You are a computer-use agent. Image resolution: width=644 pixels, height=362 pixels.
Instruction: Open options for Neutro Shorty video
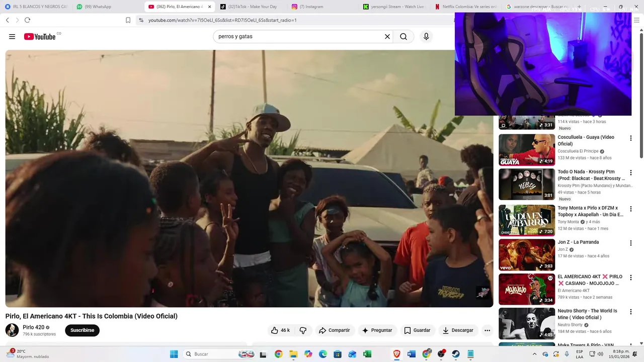pos(630,312)
